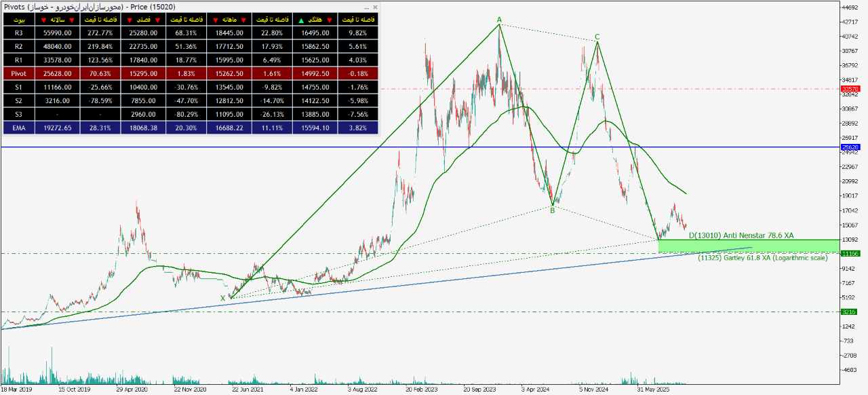Click red triangle left of فصلی header
Viewport: 868px width, 395px height.
click(x=130, y=19)
